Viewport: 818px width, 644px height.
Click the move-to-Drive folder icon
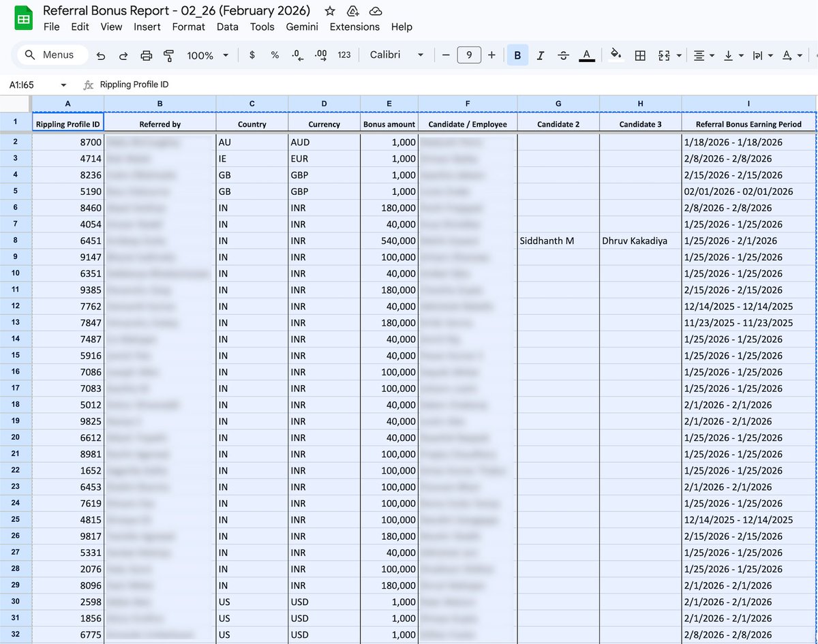(352, 11)
